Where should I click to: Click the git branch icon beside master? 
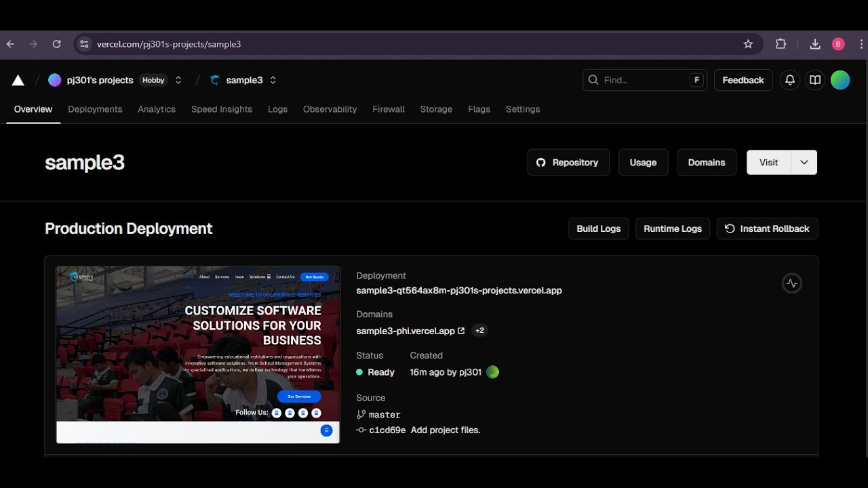(361, 414)
